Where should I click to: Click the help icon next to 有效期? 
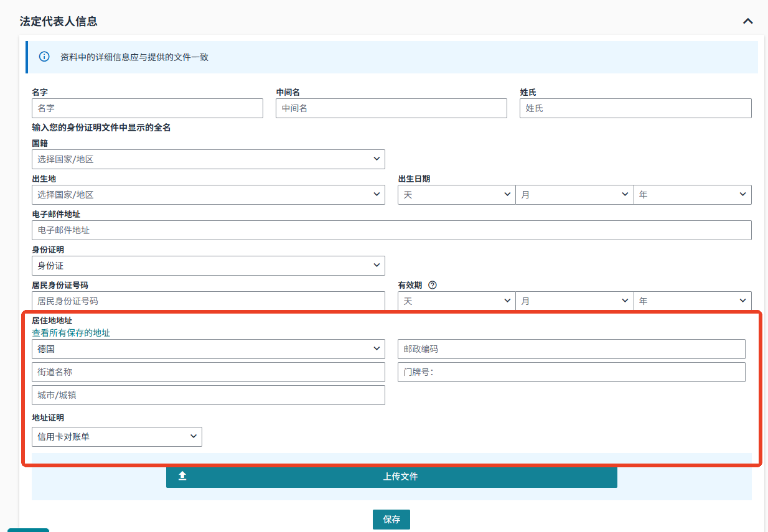coord(433,285)
